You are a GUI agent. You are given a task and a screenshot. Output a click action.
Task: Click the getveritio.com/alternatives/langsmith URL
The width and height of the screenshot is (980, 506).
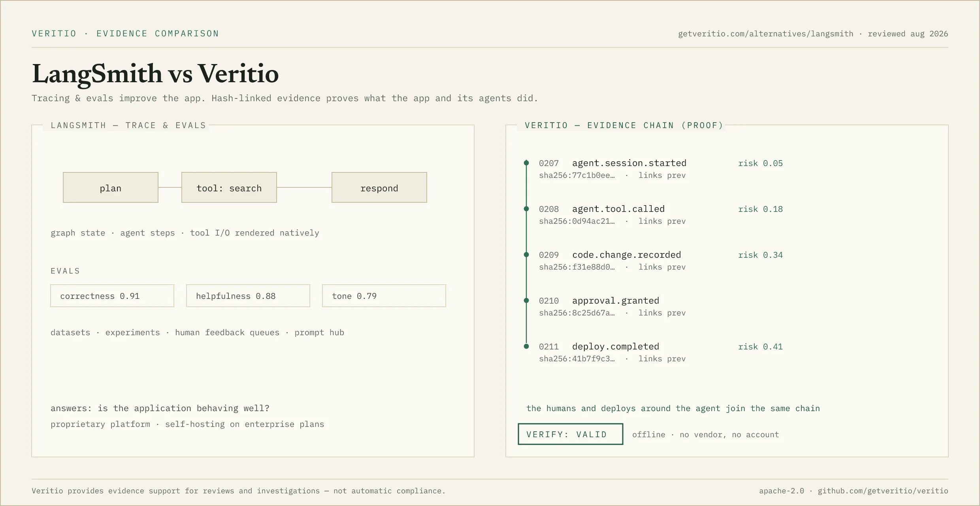765,34
